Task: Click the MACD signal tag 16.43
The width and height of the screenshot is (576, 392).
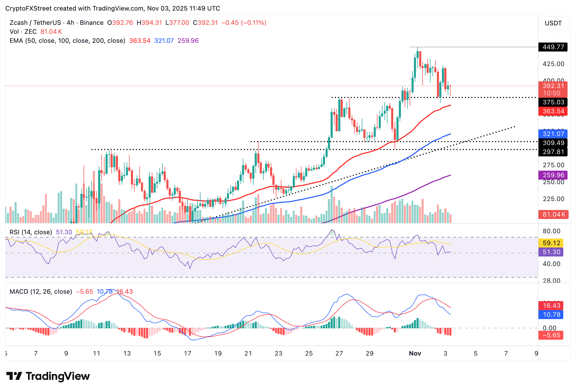Action: coord(551,306)
